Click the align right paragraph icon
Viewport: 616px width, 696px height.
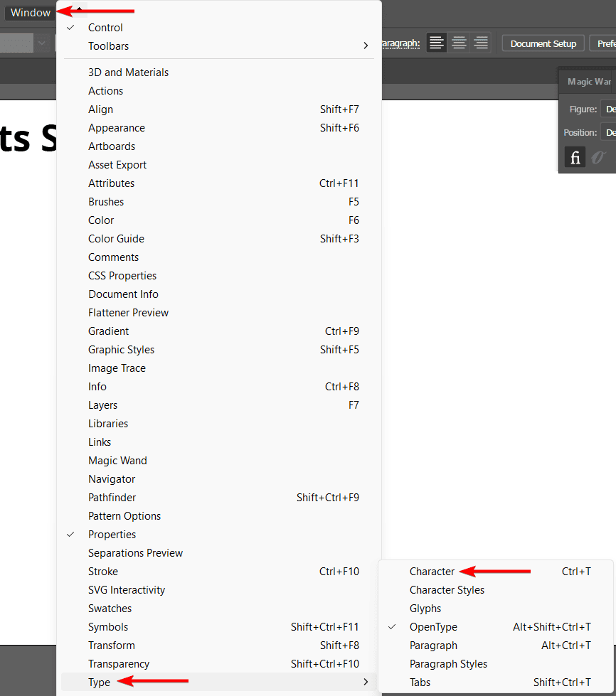point(481,43)
